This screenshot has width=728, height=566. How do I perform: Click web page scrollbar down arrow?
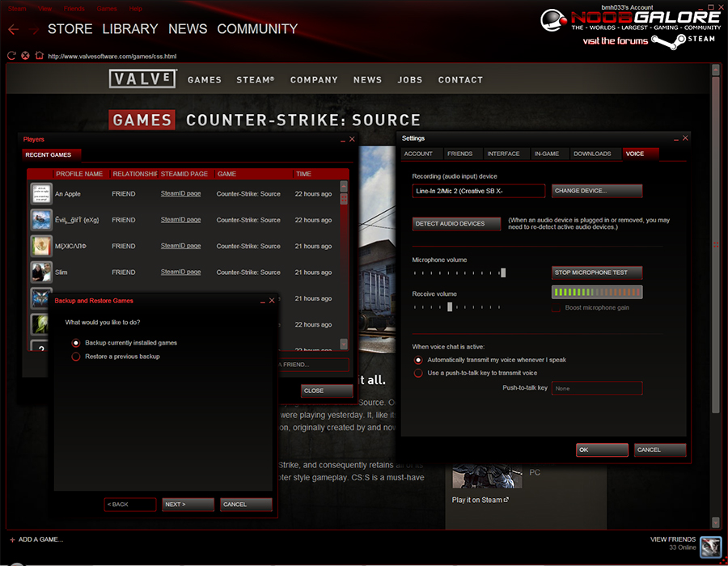pos(716,522)
